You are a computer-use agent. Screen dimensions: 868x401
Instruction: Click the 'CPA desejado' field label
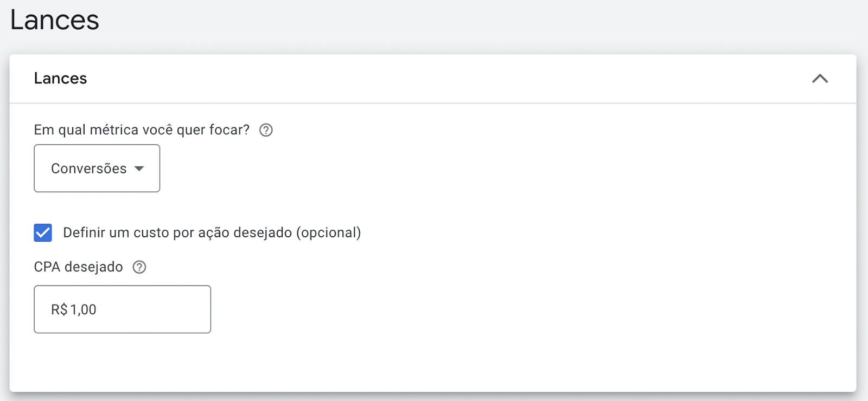point(78,267)
